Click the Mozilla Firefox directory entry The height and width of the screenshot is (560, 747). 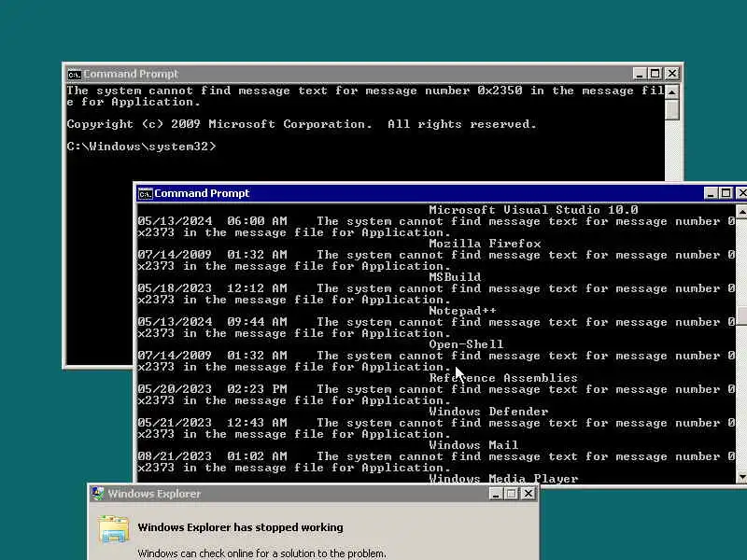pyautogui.click(x=485, y=244)
